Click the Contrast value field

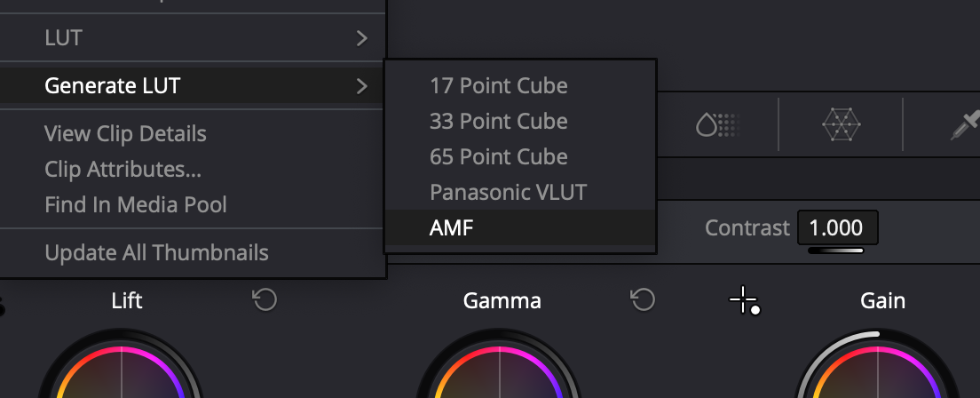tap(836, 228)
